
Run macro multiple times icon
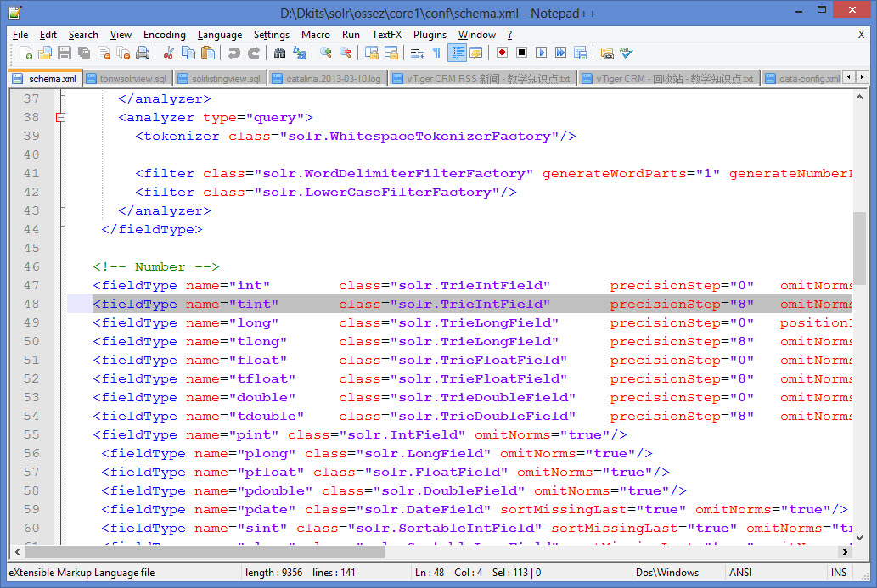click(x=560, y=53)
